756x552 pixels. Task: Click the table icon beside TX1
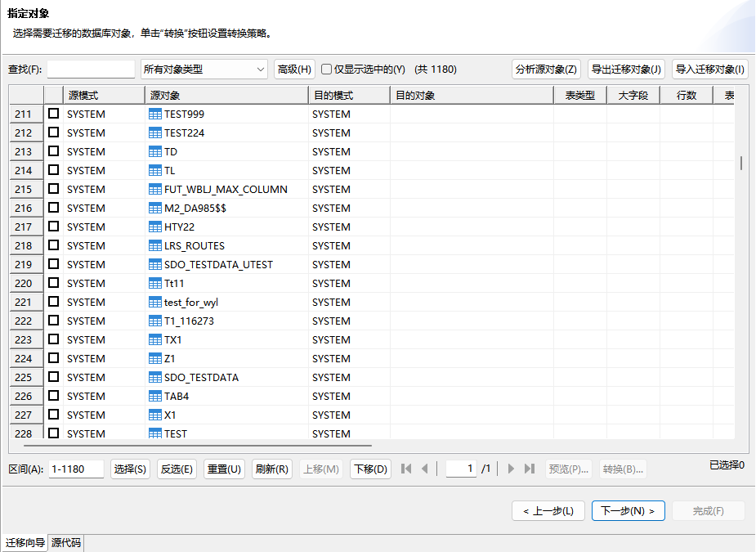tap(154, 339)
